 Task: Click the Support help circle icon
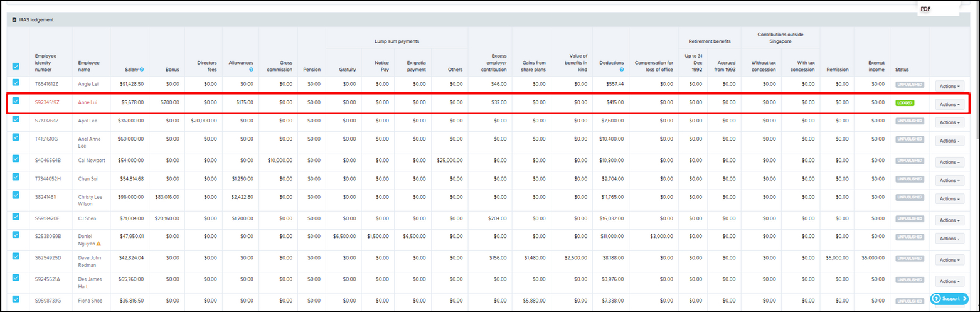[x=935, y=299]
